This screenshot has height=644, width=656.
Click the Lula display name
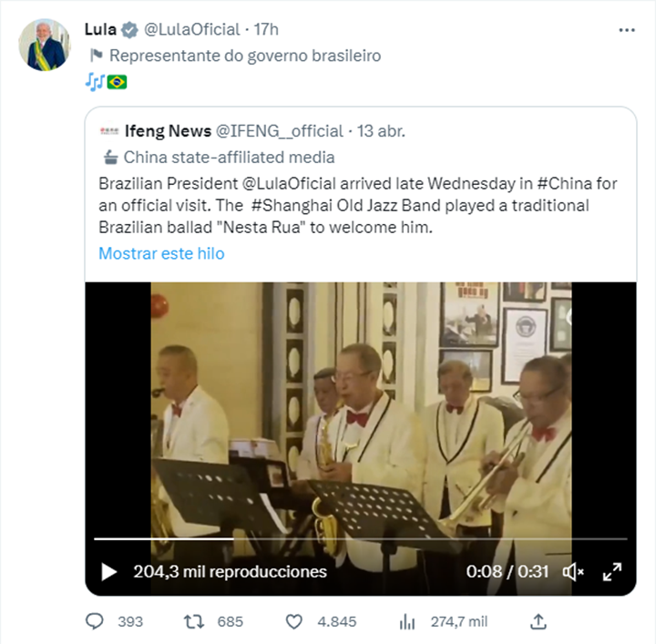click(99, 29)
